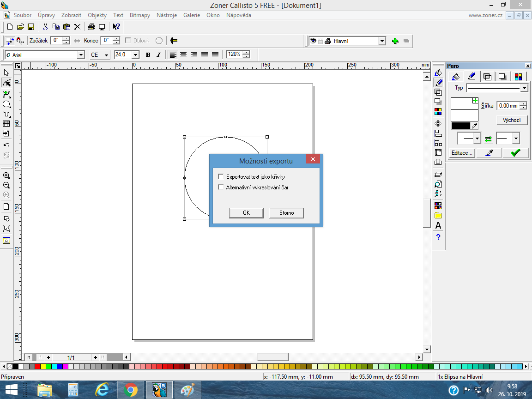Choose the text tool in left toolbar
This screenshot has width=532, height=399.
click(6, 114)
